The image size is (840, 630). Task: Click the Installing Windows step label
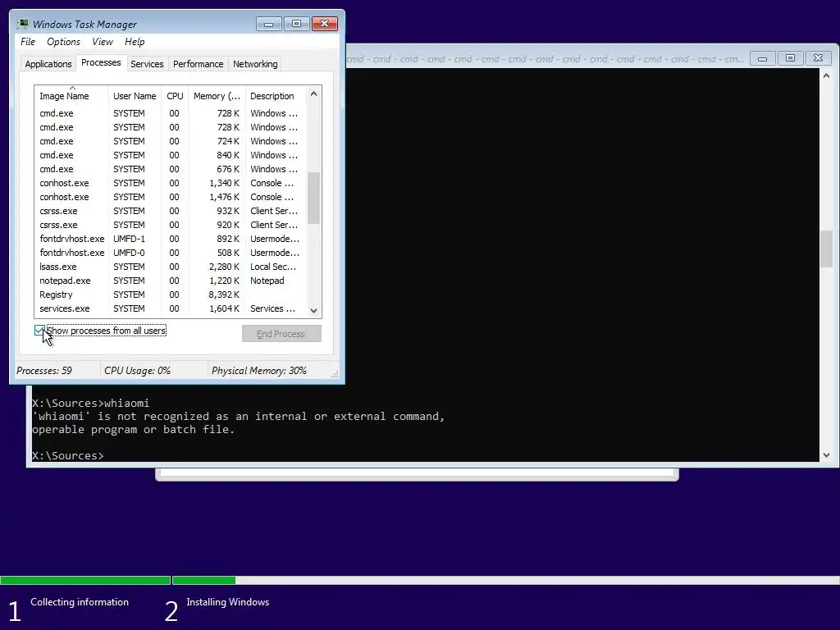pos(228,602)
